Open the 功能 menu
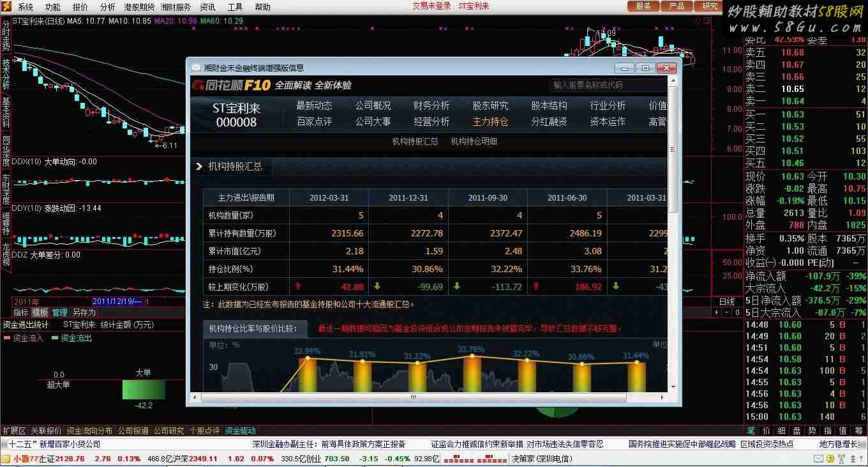Screen dimensions: 868x467 point(53,7)
